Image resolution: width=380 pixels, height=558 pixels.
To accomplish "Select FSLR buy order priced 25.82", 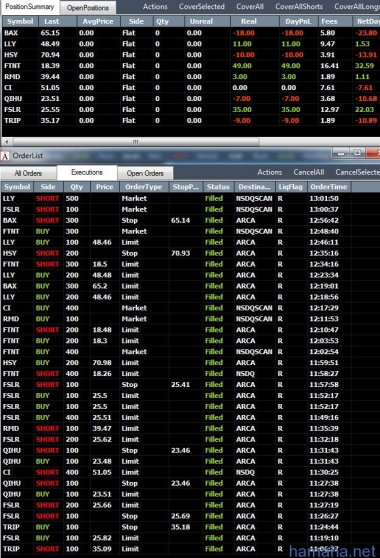I will [190, 538].
